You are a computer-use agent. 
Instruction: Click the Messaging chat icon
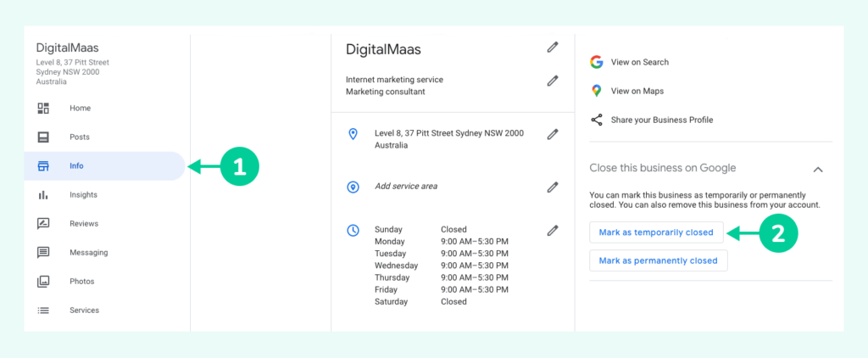(43, 252)
